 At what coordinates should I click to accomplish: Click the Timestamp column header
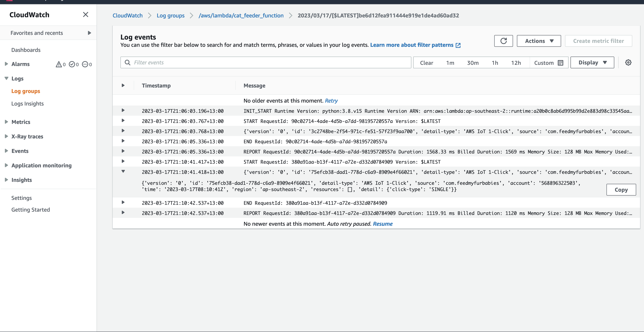click(156, 86)
